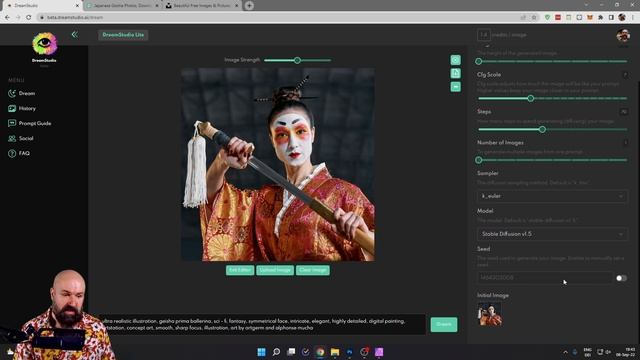Click into the prompt text box

pyautogui.click(x=261, y=324)
